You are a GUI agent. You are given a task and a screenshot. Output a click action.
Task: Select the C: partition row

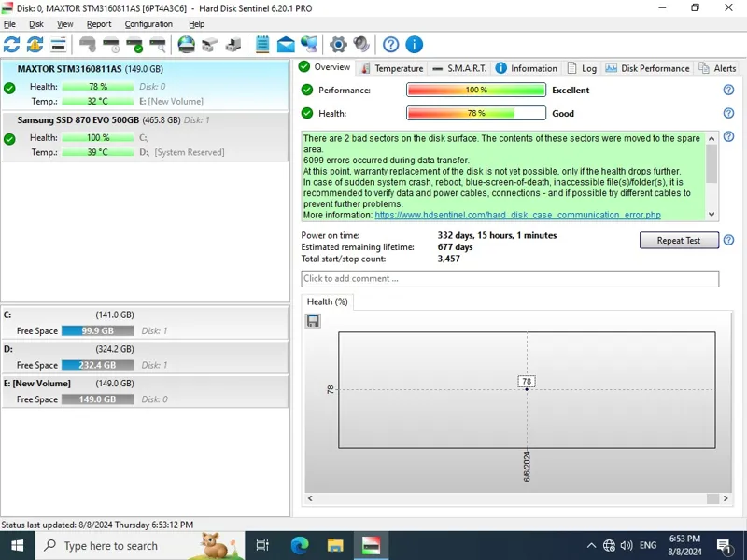(x=145, y=323)
